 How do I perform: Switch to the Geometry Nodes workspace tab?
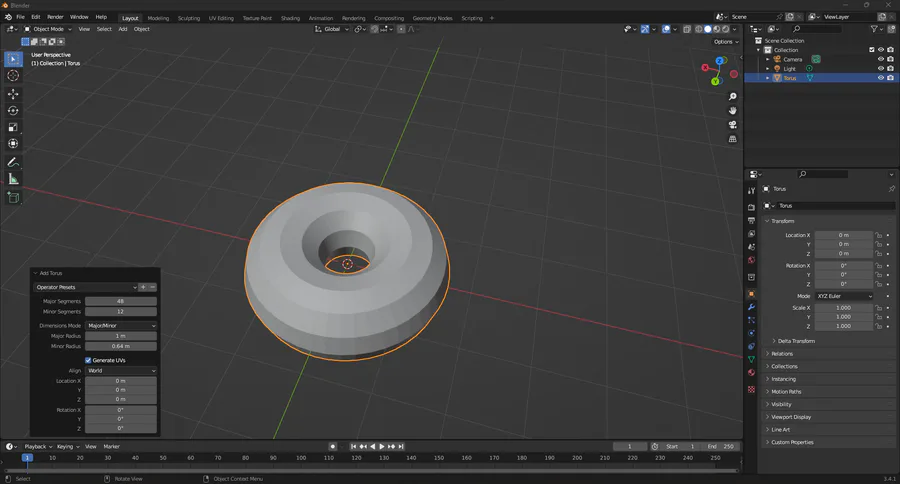pos(432,18)
